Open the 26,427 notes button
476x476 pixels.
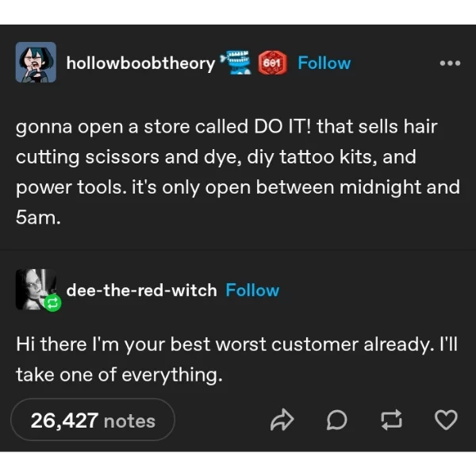coord(93,420)
